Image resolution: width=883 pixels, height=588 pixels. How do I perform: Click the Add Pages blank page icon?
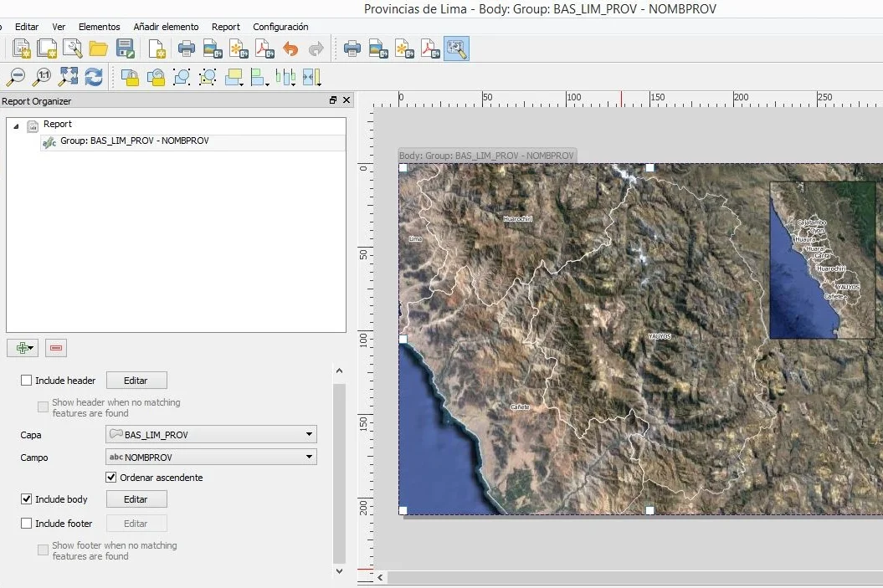[x=157, y=49]
